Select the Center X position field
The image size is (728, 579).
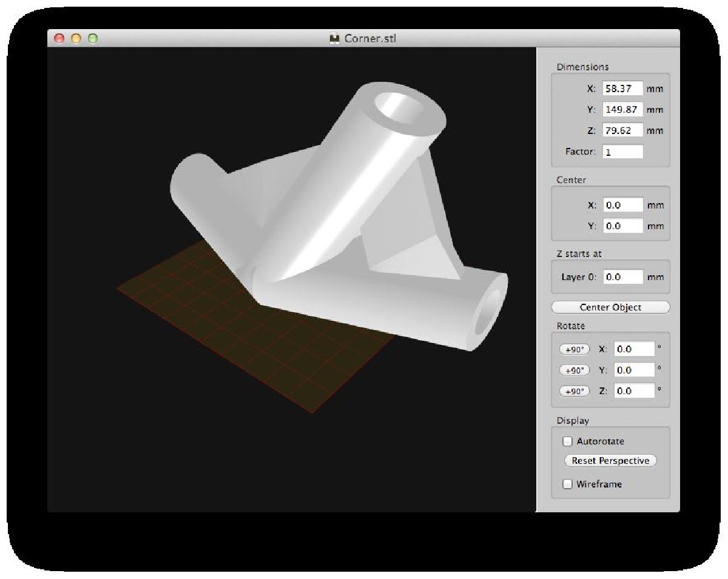click(x=623, y=205)
